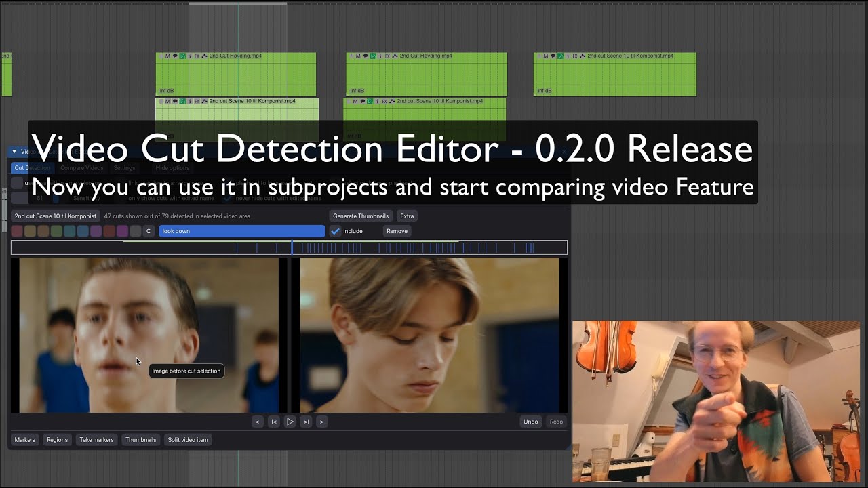The width and height of the screenshot is (868, 488).
Task: Mute lower-right Scene 10 til Komponist.mp4 item
Action: coord(355,101)
